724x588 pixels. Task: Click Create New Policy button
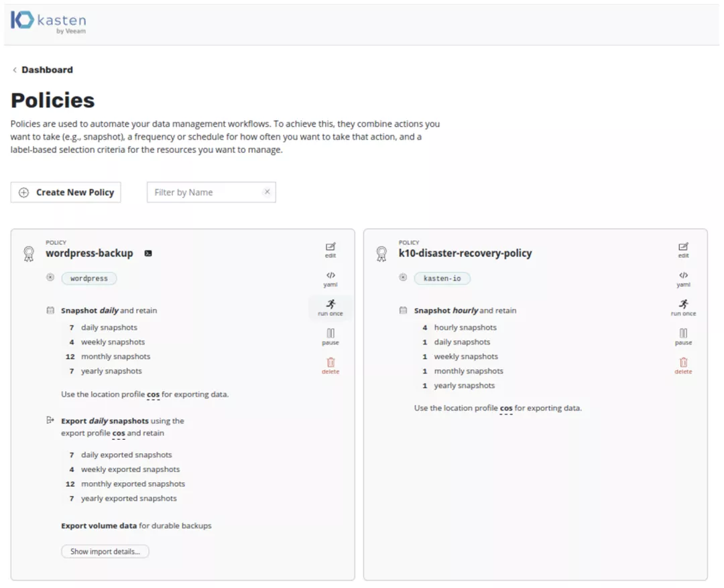(x=66, y=192)
